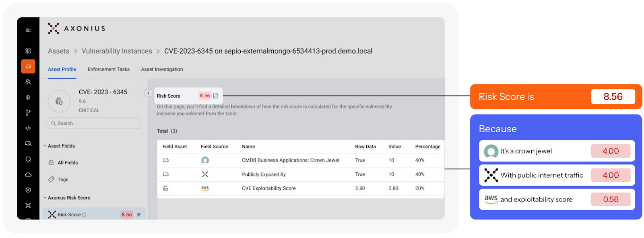
Task: Collapse the Asset Fields section
Action: tap(45, 146)
